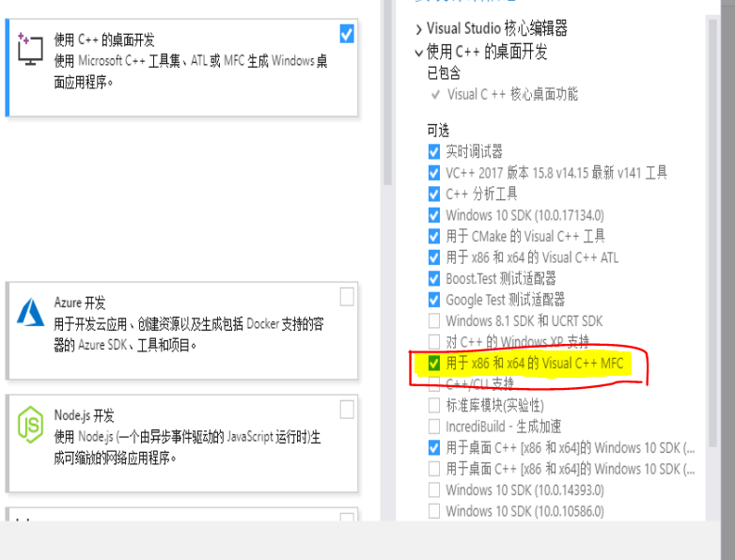This screenshot has height=560, width=735.
Task: Check the Azure 开发 workload checkbox
Action: pos(347,297)
